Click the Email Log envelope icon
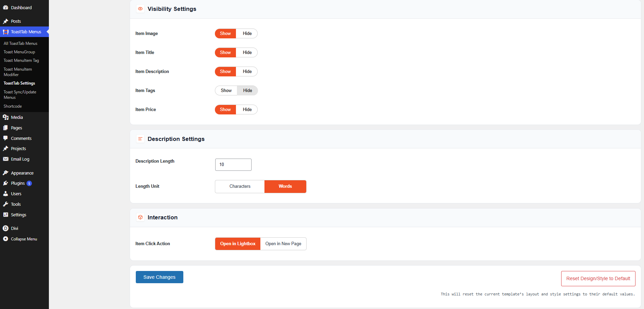644x309 pixels. tap(5, 159)
